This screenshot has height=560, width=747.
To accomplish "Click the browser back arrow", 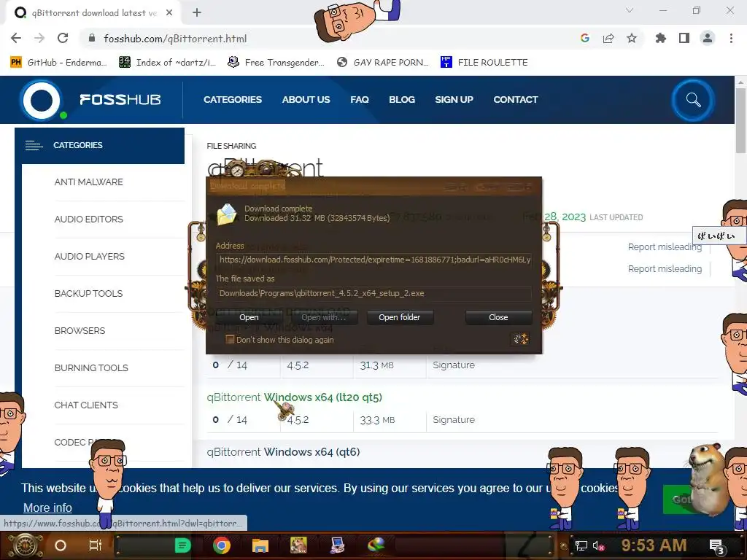I will [x=16, y=39].
